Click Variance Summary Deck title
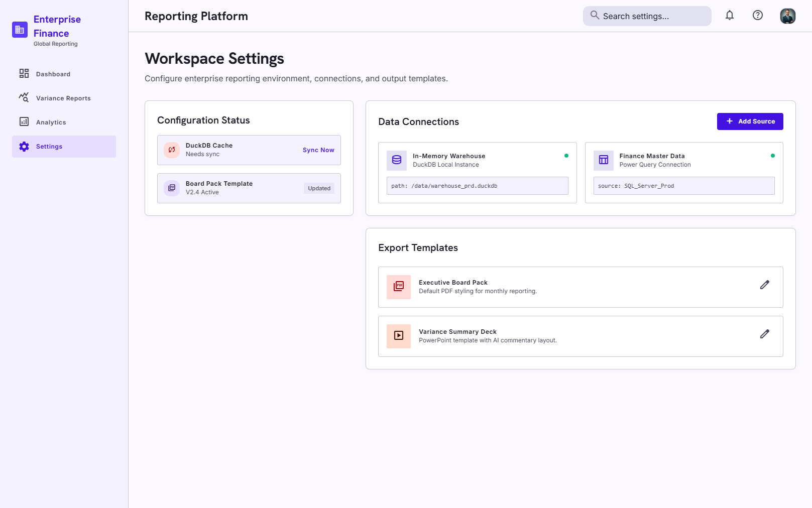The width and height of the screenshot is (812, 508). [x=458, y=332]
